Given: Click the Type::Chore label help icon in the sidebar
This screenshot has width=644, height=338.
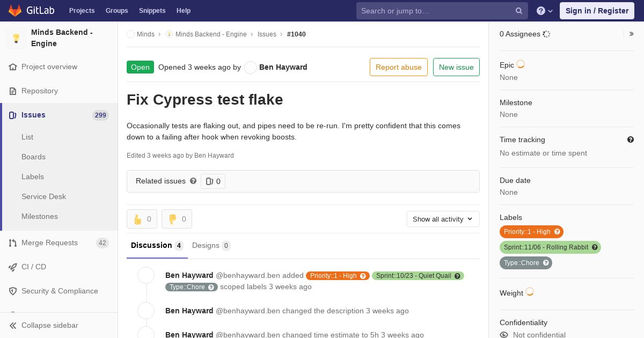Looking at the screenshot, I should click(x=546, y=263).
